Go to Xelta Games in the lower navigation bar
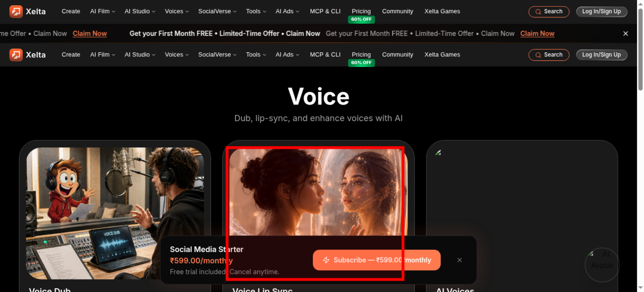 click(442, 55)
